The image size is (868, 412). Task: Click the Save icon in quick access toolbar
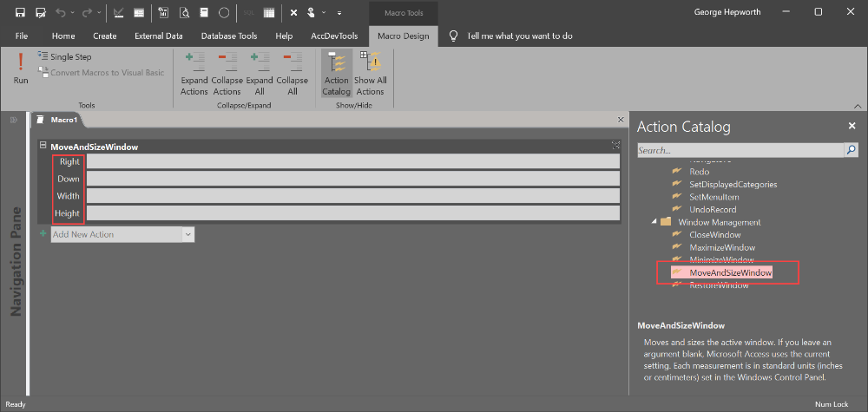[x=20, y=12]
